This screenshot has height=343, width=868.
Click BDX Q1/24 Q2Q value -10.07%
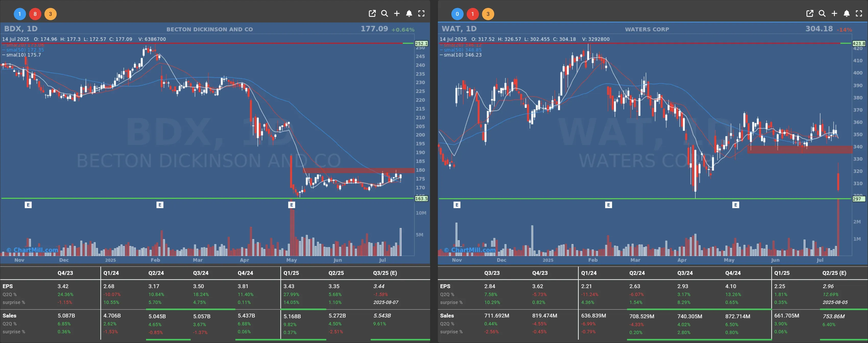click(x=112, y=295)
